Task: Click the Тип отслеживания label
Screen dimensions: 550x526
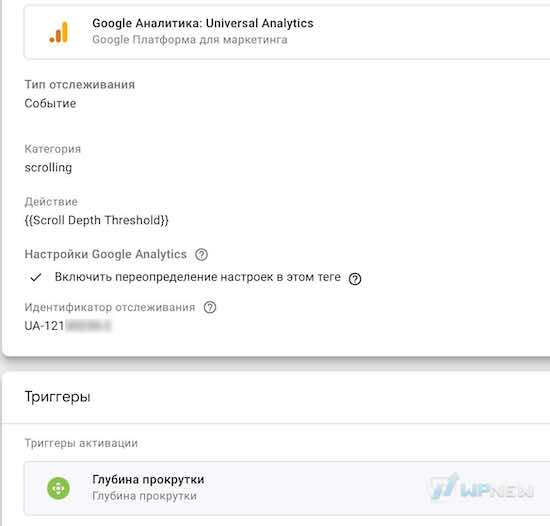Action: [80, 85]
